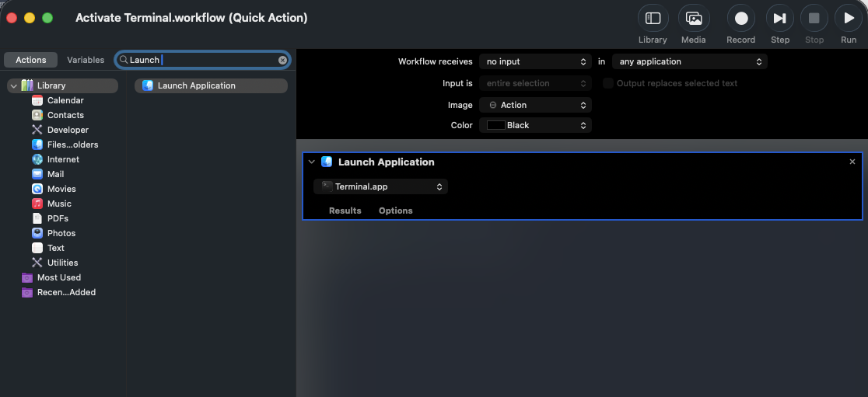Viewport: 868px width, 397px height.
Task: Click the Step playback icon
Action: (779, 19)
